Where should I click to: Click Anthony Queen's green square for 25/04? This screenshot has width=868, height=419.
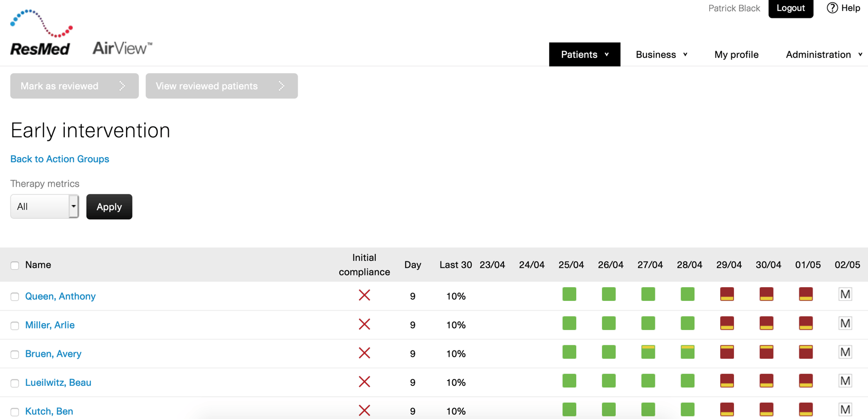pyautogui.click(x=569, y=294)
